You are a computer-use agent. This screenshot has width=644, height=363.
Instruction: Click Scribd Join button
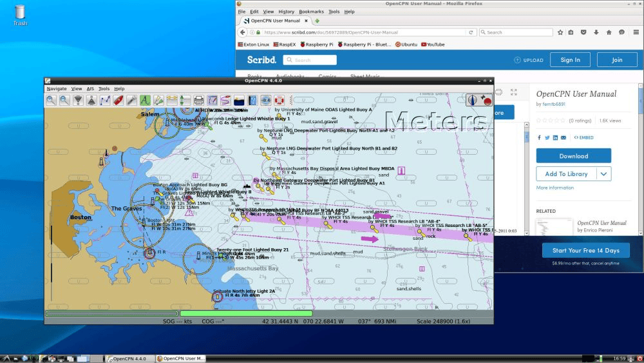(x=617, y=59)
